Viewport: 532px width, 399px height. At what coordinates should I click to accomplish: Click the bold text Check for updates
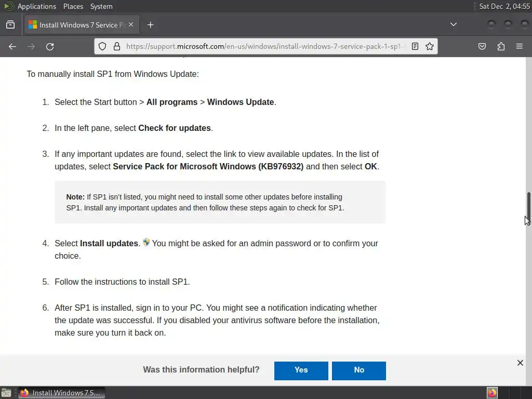point(175,128)
